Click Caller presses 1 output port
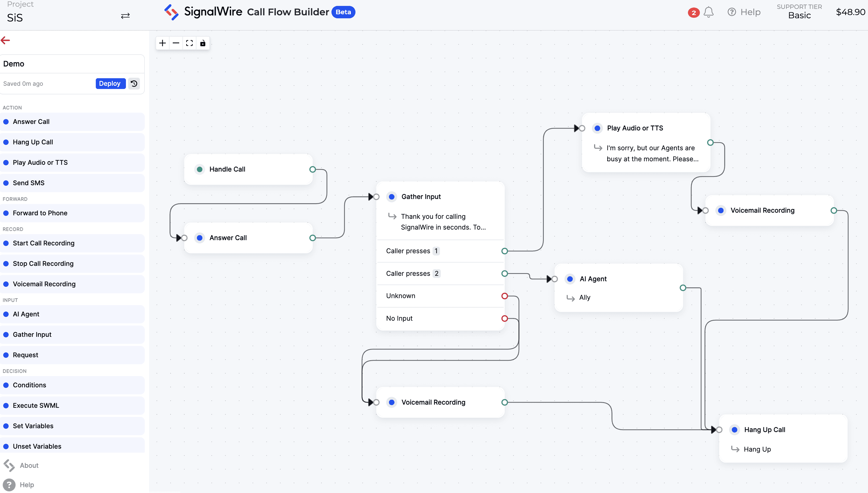This screenshot has height=493, width=868. (x=505, y=251)
